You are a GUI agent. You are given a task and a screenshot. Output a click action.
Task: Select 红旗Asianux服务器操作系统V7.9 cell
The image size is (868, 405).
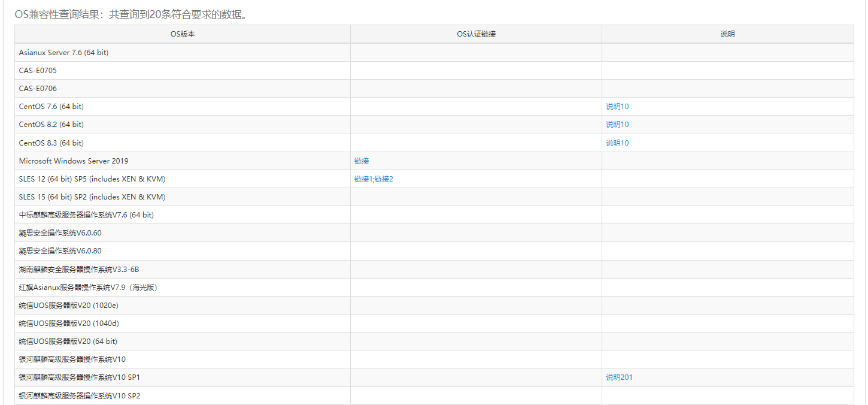pos(183,288)
